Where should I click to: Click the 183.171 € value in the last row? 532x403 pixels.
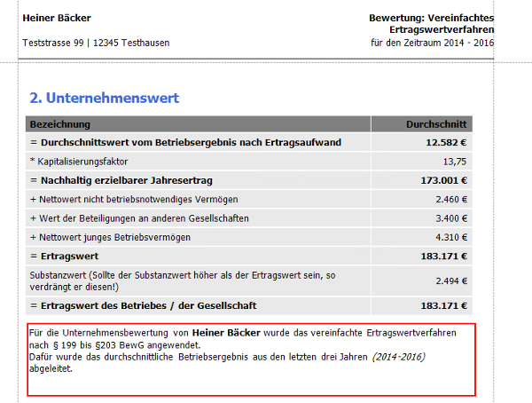pos(444,306)
